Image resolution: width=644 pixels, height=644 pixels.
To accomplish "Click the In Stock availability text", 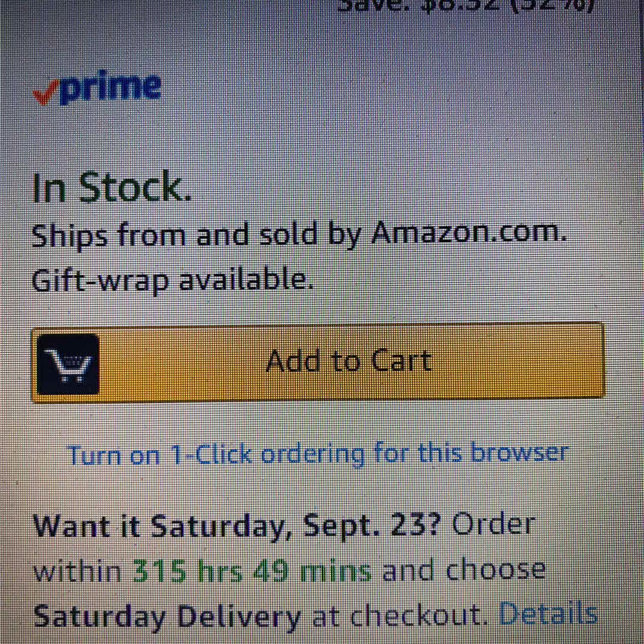I will [x=112, y=188].
